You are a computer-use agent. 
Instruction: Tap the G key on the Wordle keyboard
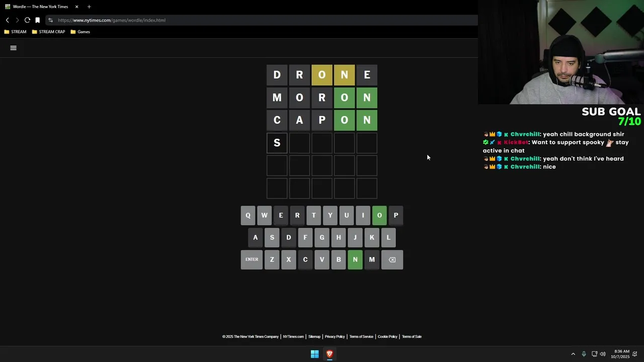pos(322,237)
